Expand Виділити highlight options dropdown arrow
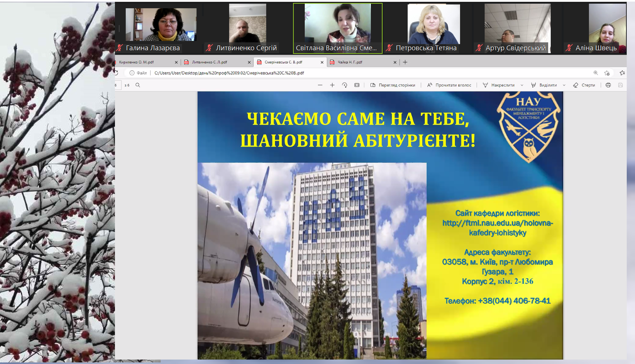635x364 pixels. pyautogui.click(x=564, y=85)
